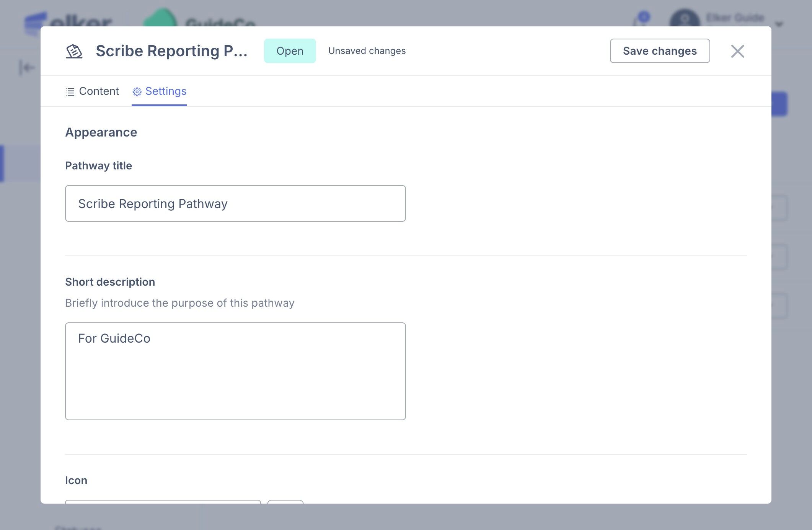Click the Unsaved changes indicator text

[367, 51]
